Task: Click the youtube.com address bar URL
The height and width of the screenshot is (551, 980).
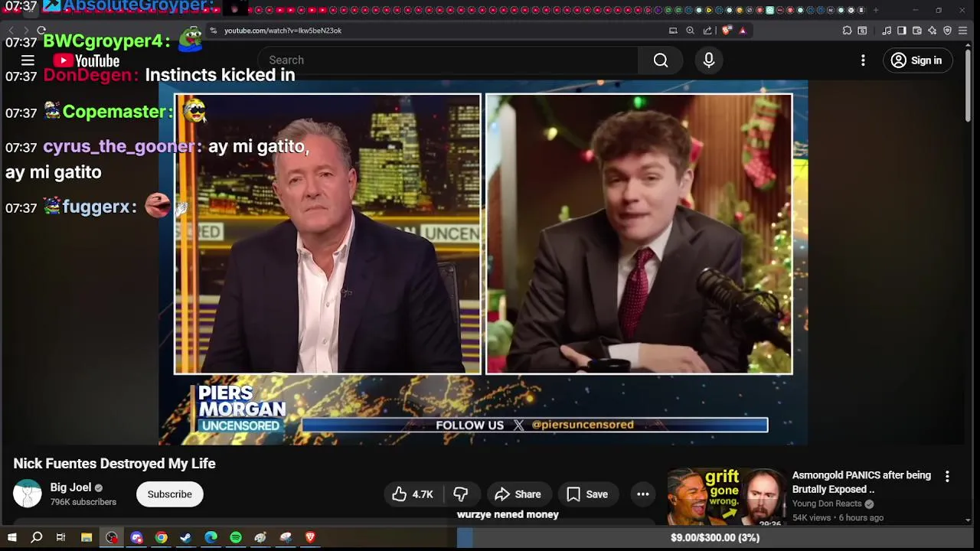Action: tap(283, 31)
